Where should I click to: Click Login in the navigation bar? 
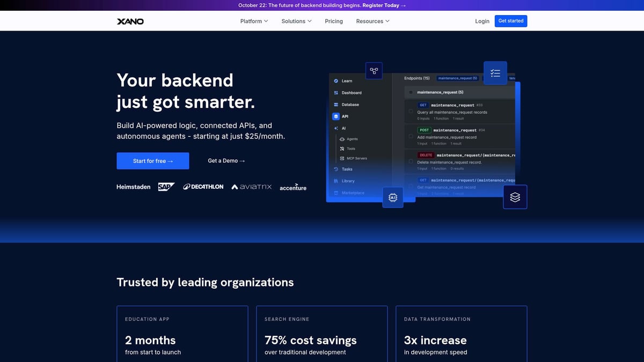[482, 21]
